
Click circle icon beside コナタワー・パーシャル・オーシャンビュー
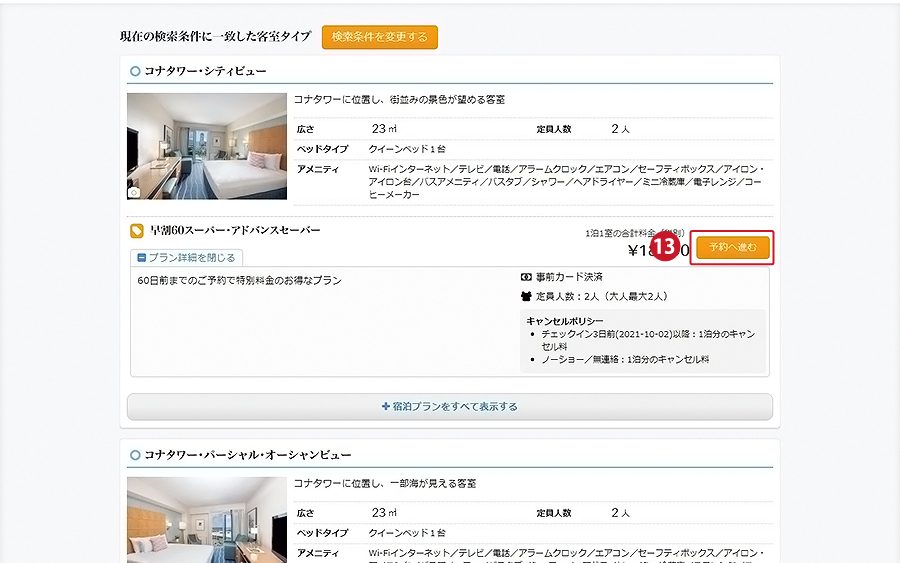pyautogui.click(x=135, y=455)
